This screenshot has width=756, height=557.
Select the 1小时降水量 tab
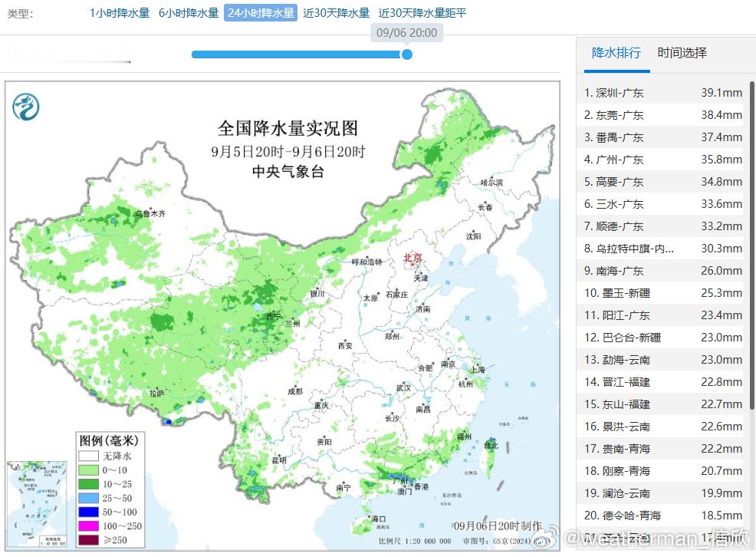pyautogui.click(x=120, y=13)
